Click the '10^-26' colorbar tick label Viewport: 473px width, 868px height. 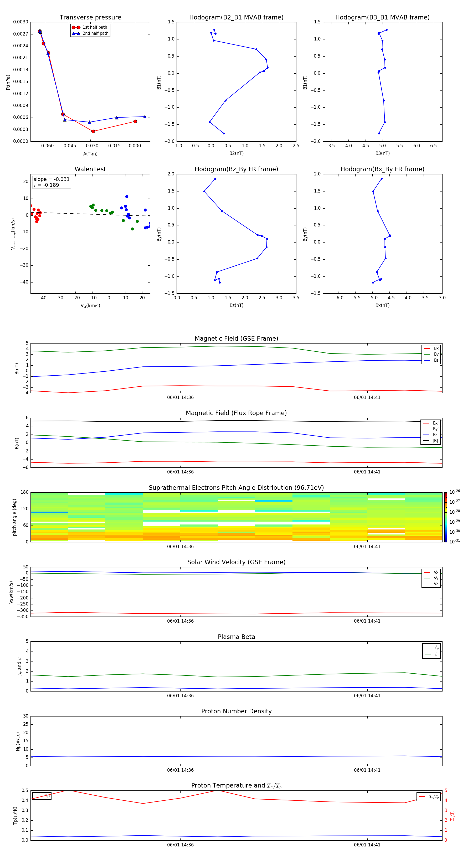[455, 492]
